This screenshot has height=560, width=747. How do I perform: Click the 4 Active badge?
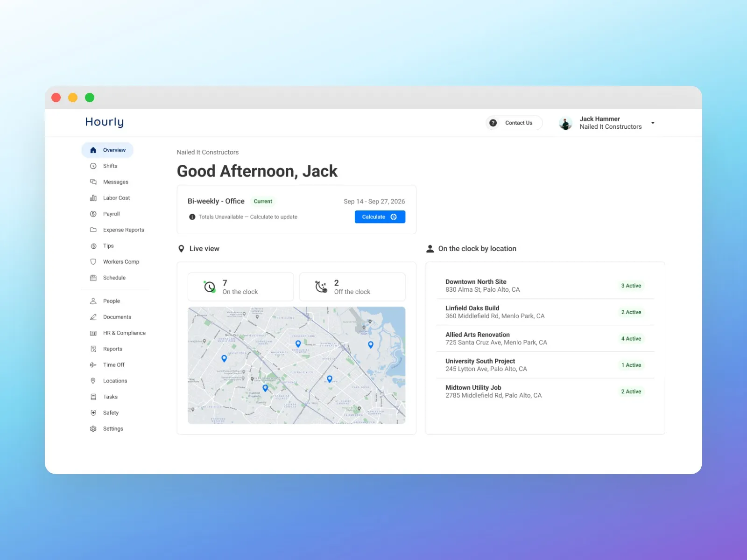pos(631,339)
